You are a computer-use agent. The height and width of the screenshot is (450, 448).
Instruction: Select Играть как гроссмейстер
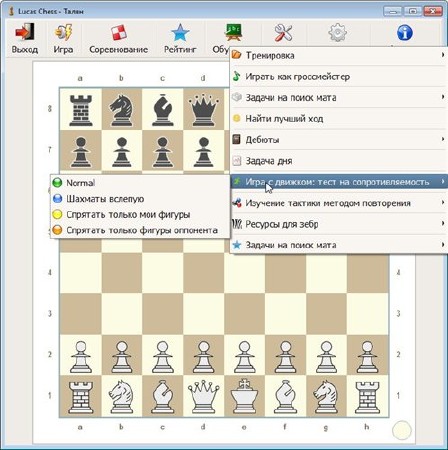click(x=339, y=76)
